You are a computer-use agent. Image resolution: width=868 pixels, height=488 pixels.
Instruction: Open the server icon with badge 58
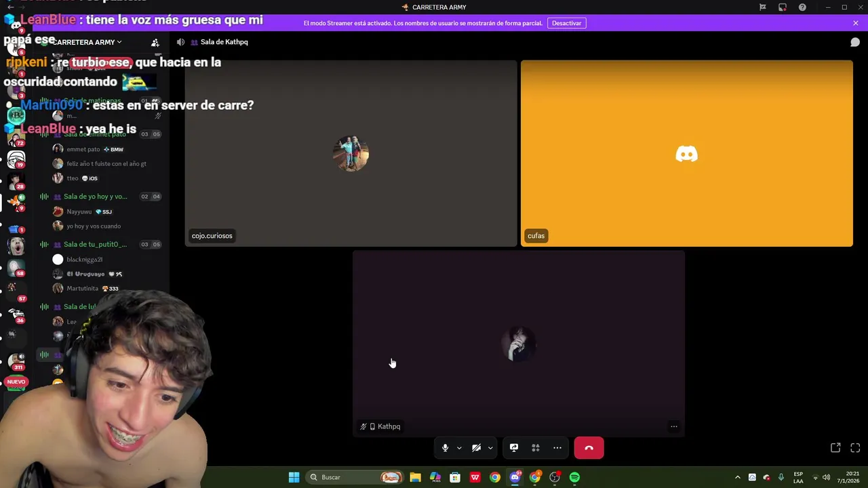16,268
